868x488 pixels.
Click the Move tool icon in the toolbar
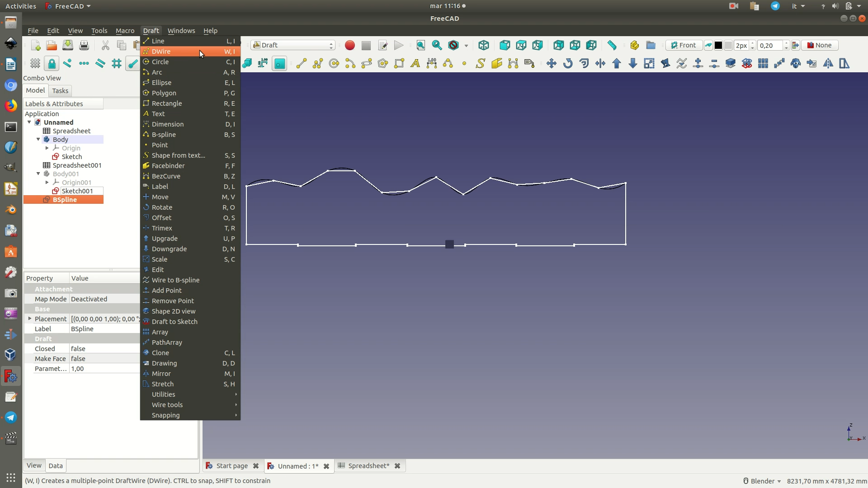point(552,64)
